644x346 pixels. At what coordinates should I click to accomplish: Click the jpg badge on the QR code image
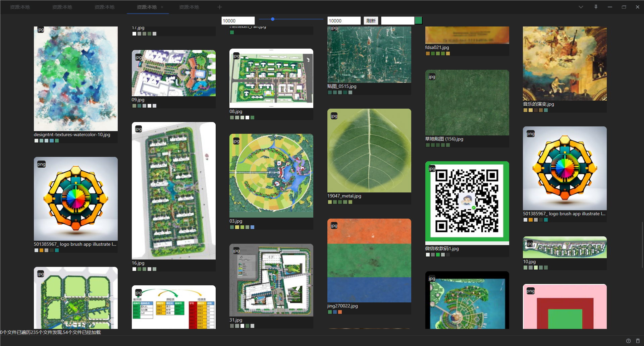coord(432,168)
